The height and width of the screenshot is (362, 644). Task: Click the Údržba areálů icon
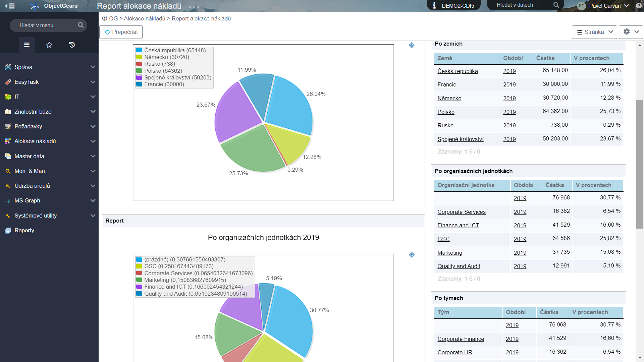tap(8, 186)
